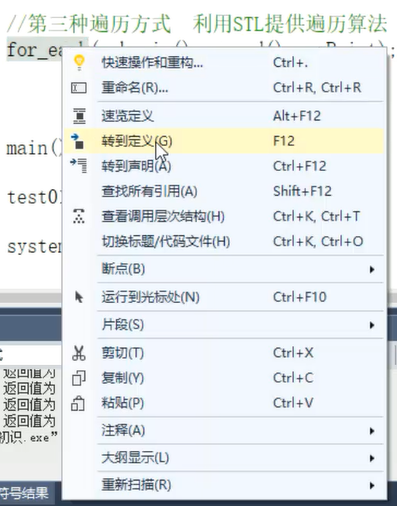397x506 pixels.
Task: Click the system text in code editor
Action: 34,247
